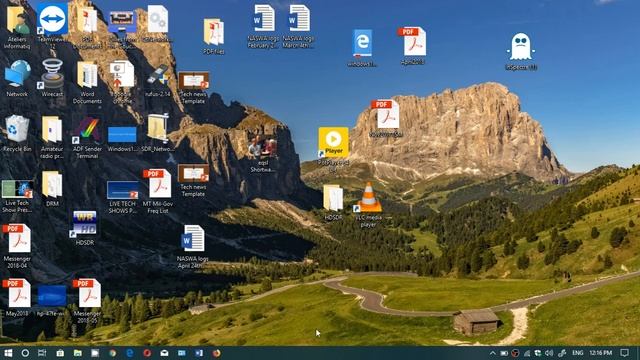Select the Messenger 2018-04 PDF
This screenshot has height=360, width=640.
click(17, 246)
